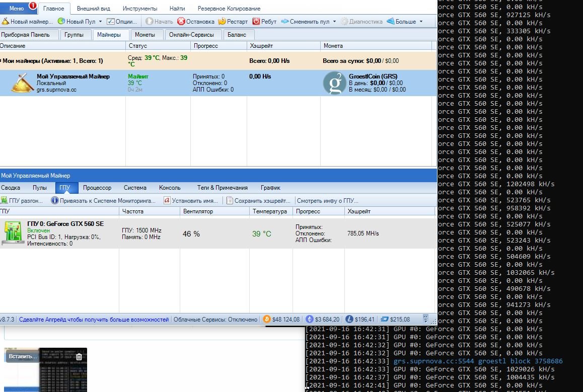Open Опции via its checkmark icon
This screenshot has height=392, width=583.
(110, 22)
